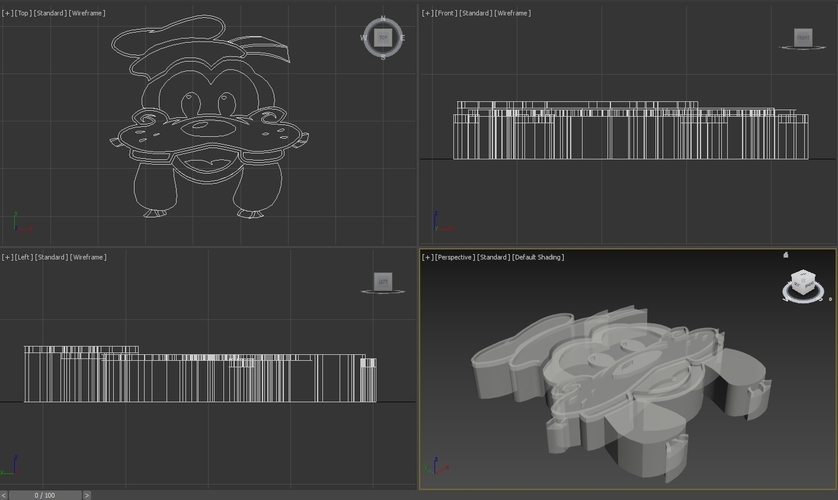Click the wireframe geometry in Left viewport
This screenshot has width=838, height=500.
point(200,375)
